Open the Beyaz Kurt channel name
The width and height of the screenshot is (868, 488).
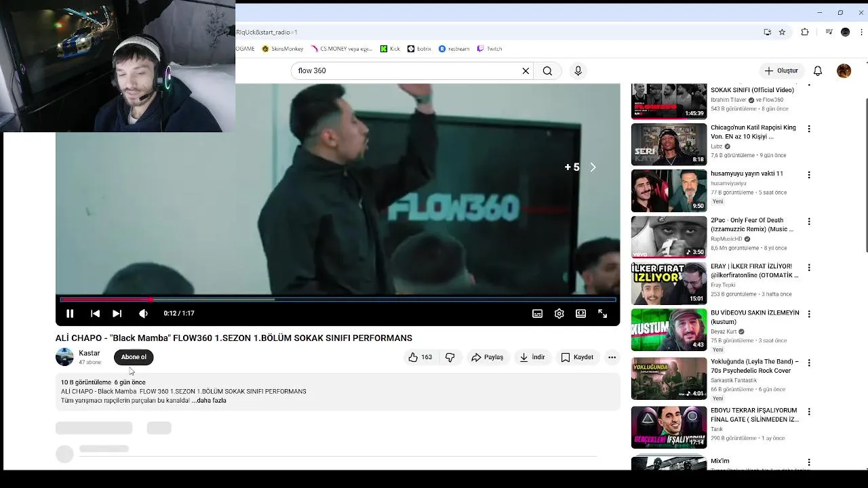click(724, 331)
